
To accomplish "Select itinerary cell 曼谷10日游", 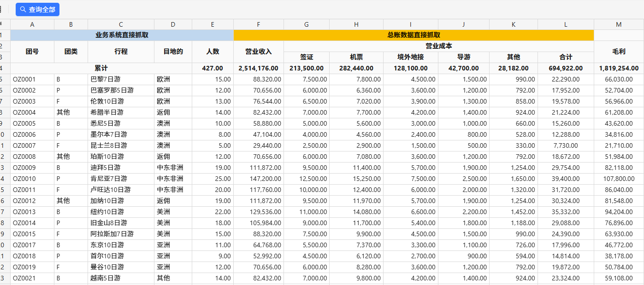I will point(121,267).
